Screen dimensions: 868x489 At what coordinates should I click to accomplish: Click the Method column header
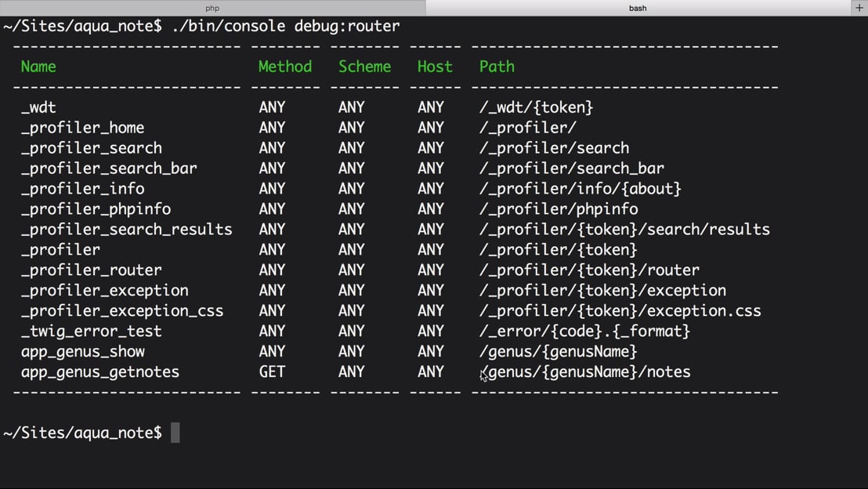(285, 67)
